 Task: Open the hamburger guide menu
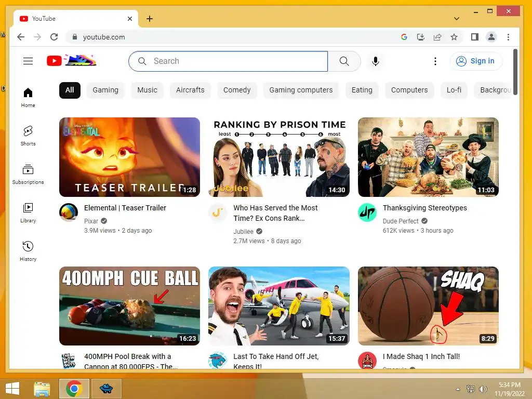tap(28, 61)
